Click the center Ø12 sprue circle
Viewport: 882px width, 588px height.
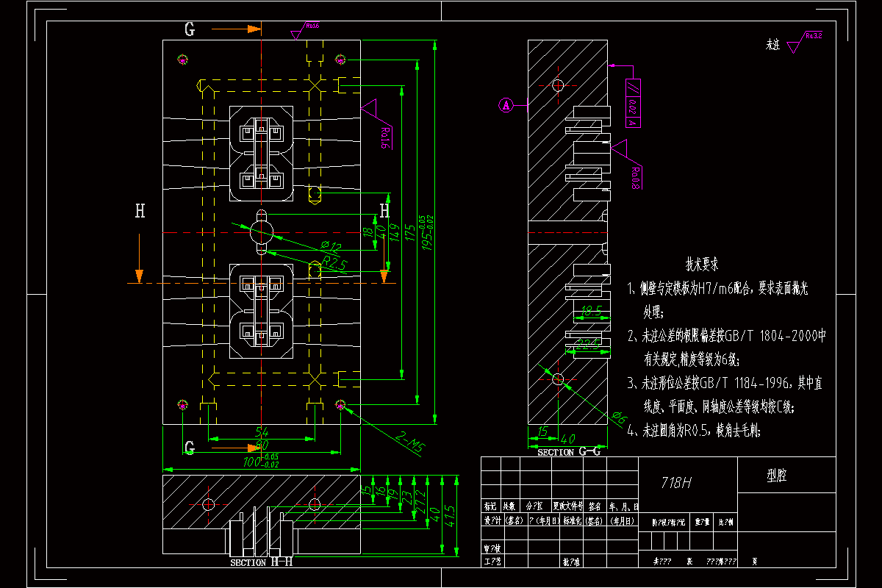coord(261,232)
